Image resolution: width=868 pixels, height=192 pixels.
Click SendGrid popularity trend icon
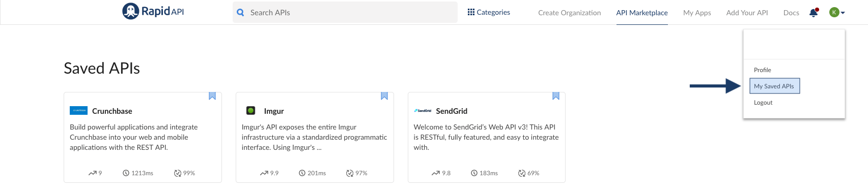pos(436,173)
